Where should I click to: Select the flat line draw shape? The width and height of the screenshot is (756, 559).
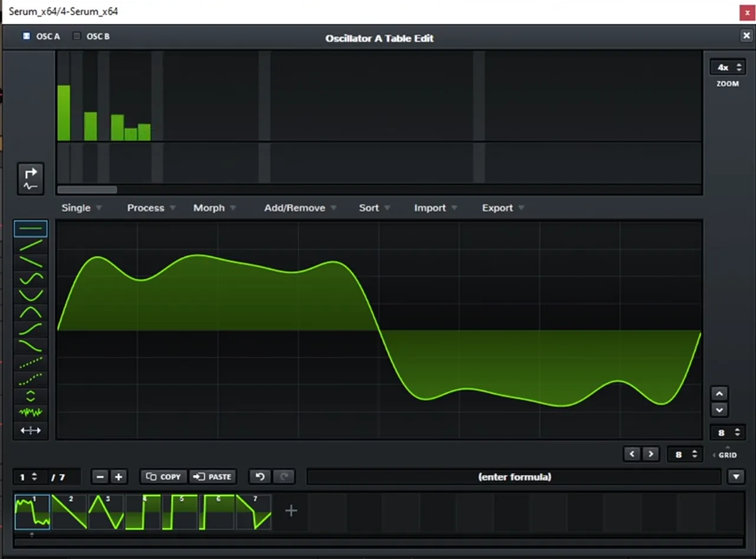[31, 229]
